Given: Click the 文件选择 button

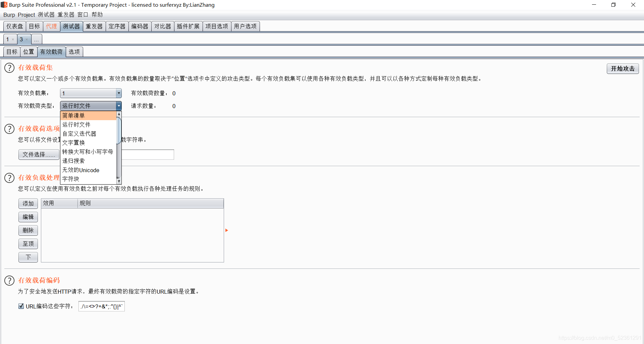Looking at the screenshot, I should pos(39,154).
